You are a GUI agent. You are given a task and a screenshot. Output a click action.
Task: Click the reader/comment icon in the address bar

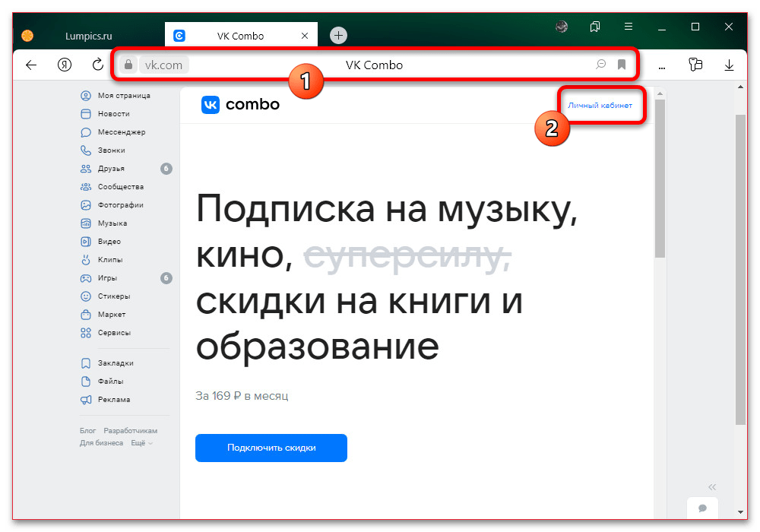[600, 64]
